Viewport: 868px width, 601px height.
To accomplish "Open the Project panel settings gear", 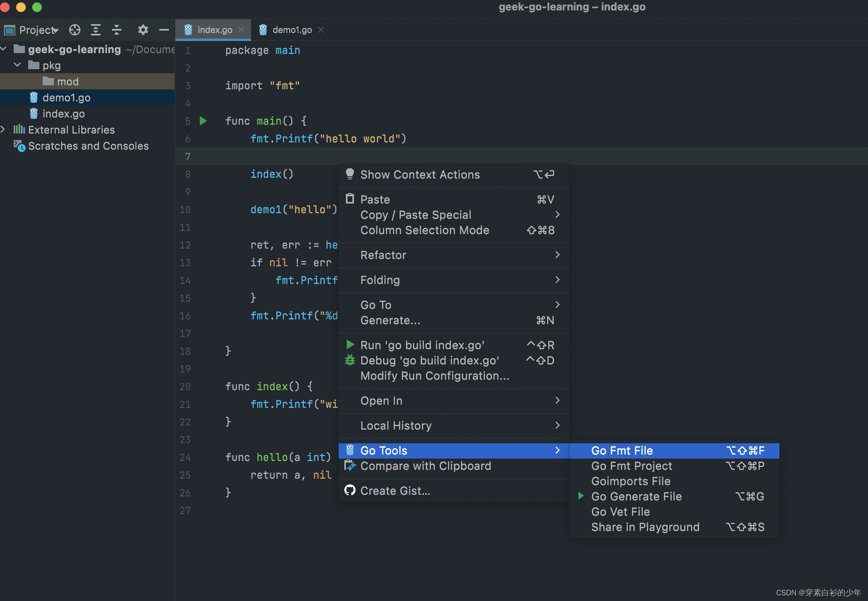I will pos(143,30).
